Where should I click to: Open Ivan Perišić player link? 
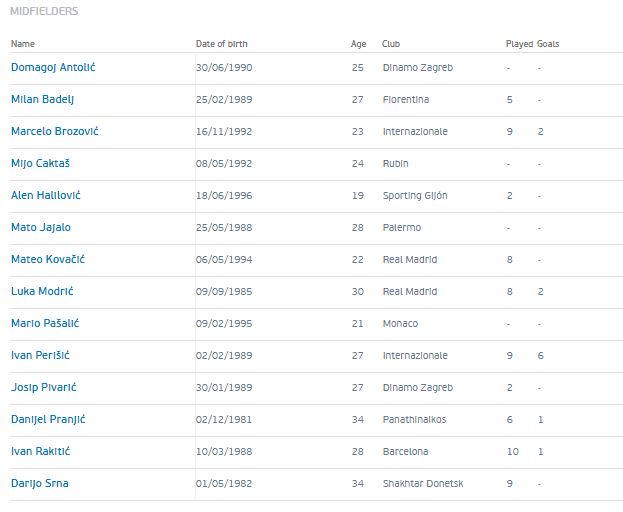click(x=41, y=355)
